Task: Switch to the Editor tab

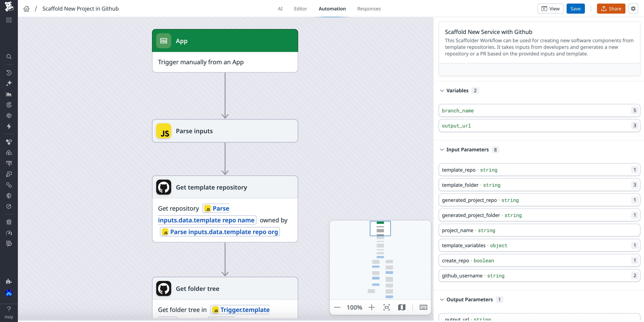Action: (301, 9)
